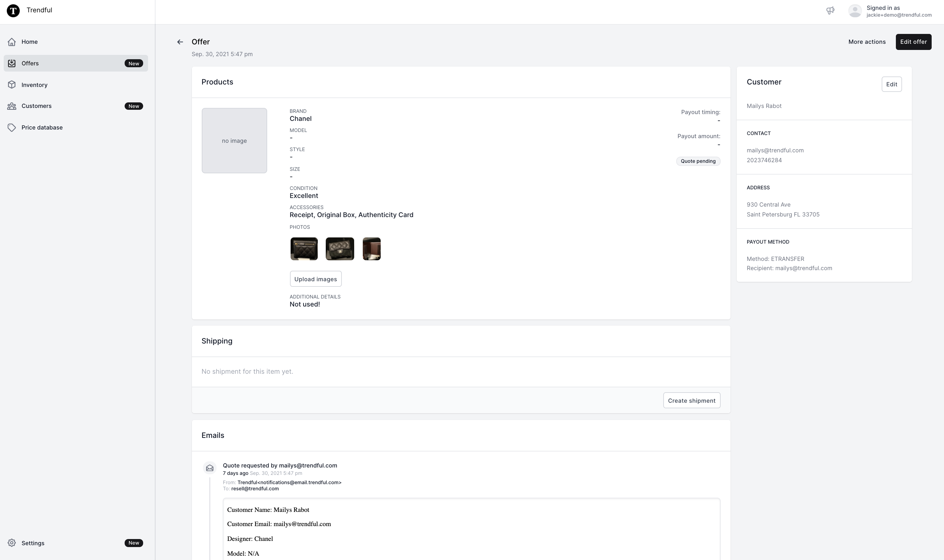The width and height of the screenshot is (944, 560).
Task: Open the More actions dropdown
Action: pos(867,42)
